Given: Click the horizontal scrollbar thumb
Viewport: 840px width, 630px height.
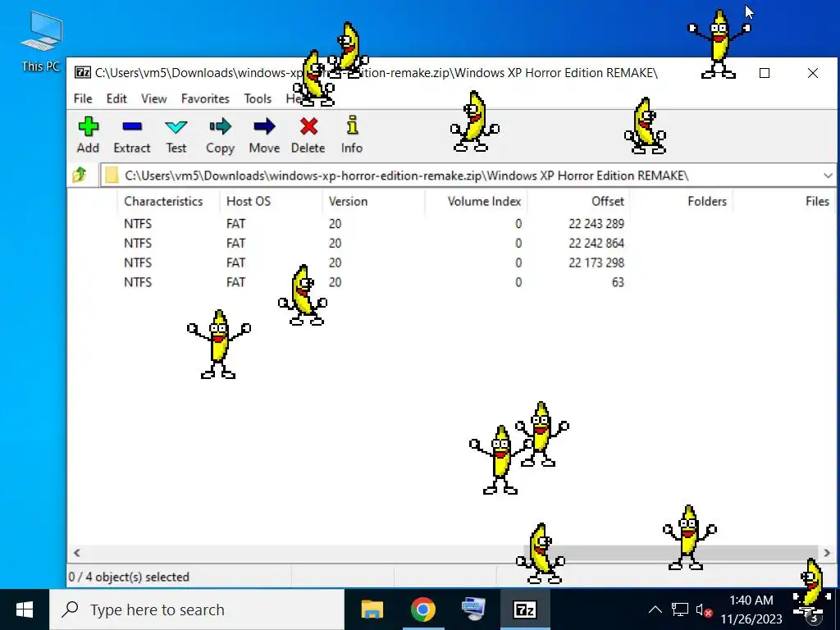Looking at the screenshot, I should (671, 553).
